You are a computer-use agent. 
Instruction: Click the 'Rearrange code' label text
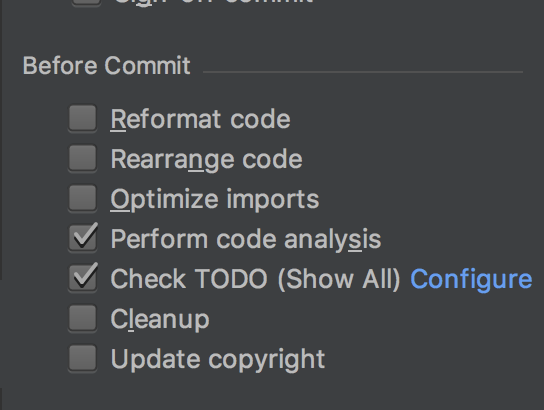(x=206, y=160)
